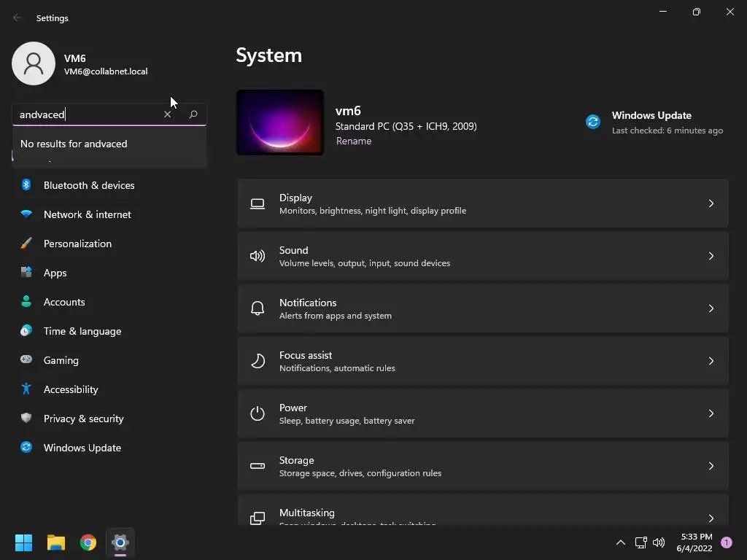This screenshot has width=747, height=560.
Task: Click the Accounts person icon
Action: [26, 301]
